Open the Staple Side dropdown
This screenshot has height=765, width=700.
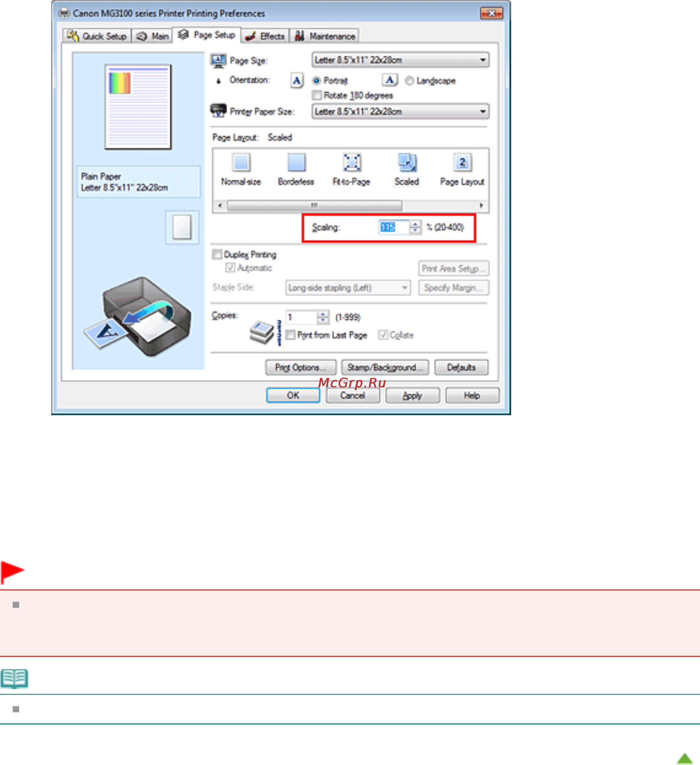coord(348,288)
